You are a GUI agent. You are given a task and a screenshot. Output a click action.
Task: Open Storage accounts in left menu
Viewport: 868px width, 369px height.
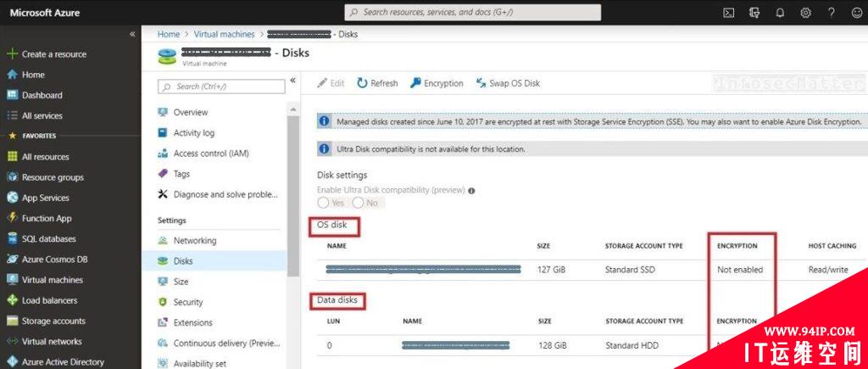pos(53,321)
